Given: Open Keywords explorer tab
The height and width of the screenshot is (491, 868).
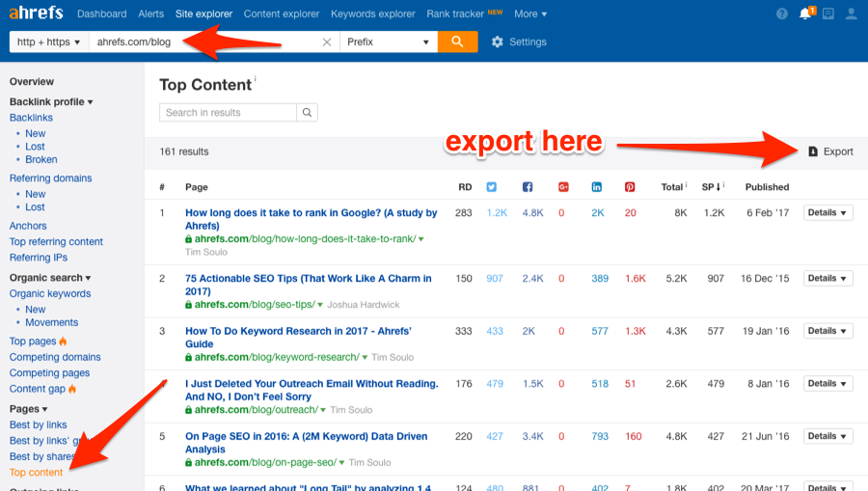Looking at the screenshot, I should (372, 14).
